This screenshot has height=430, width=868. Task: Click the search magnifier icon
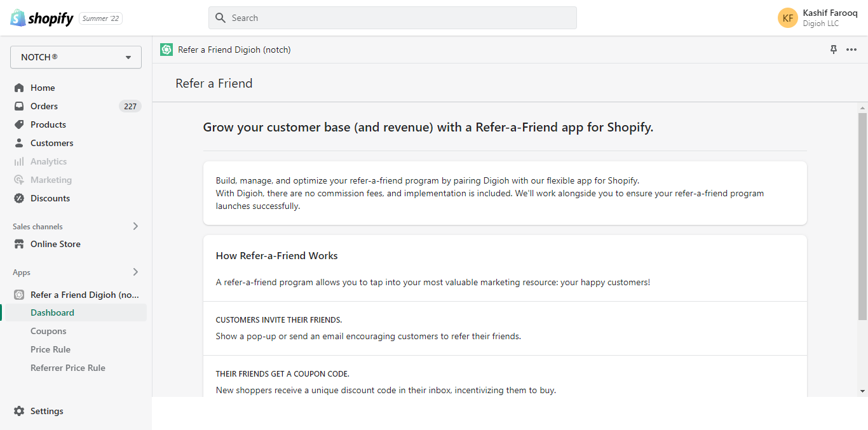[x=220, y=18]
